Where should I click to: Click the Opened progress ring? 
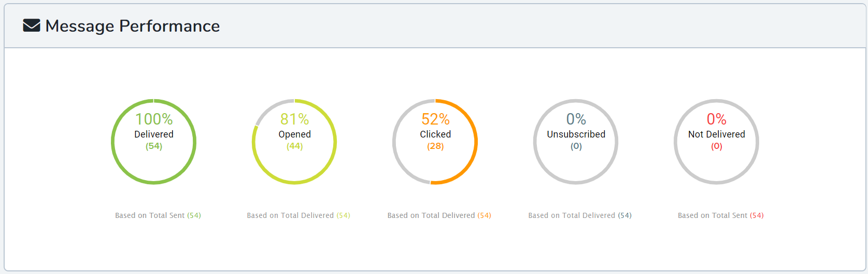tap(294, 142)
